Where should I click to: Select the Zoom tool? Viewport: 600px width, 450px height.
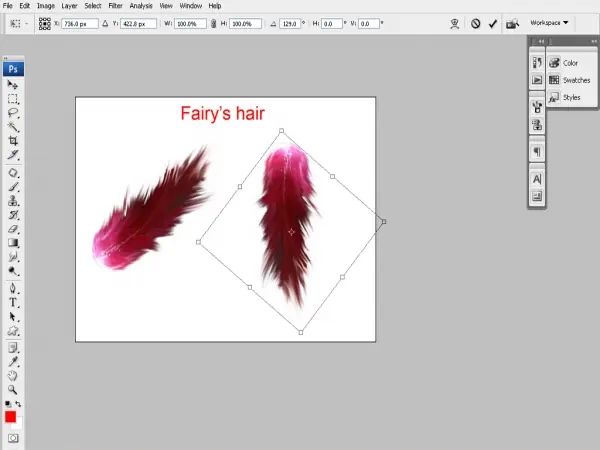[x=13, y=390]
